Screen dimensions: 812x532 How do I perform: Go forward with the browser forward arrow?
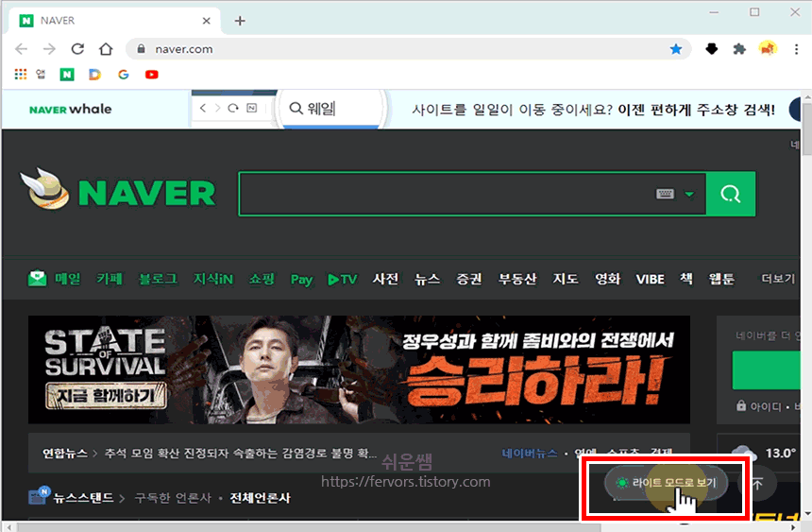point(49,49)
